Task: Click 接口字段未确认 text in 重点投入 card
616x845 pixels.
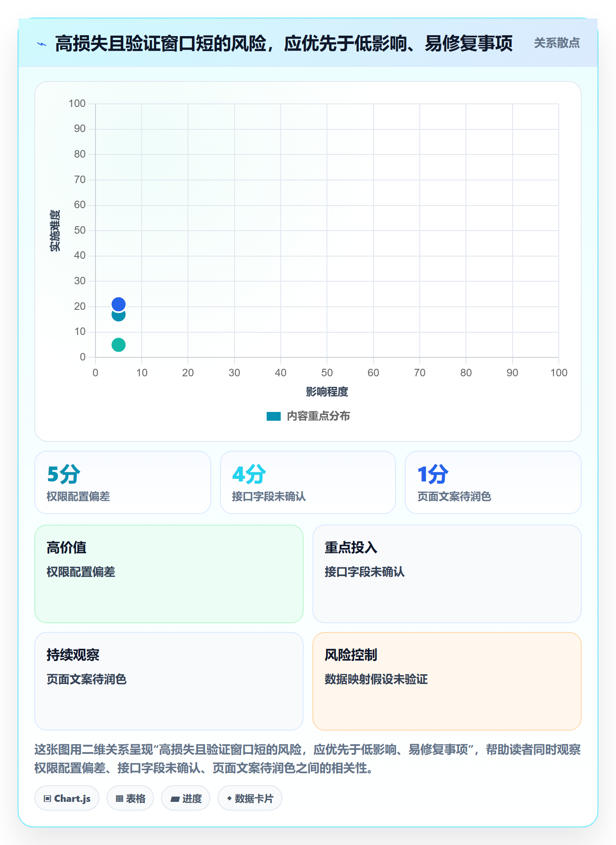Action: (x=365, y=572)
